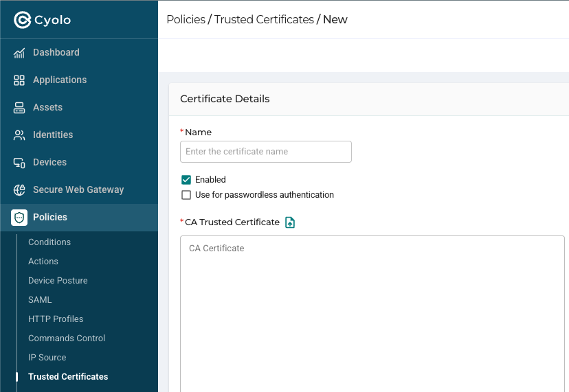Select HTTP Profiles
Image resolution: width=569 pixels, height=392 pixels.
pyautogui.click(x=56, y=319)
